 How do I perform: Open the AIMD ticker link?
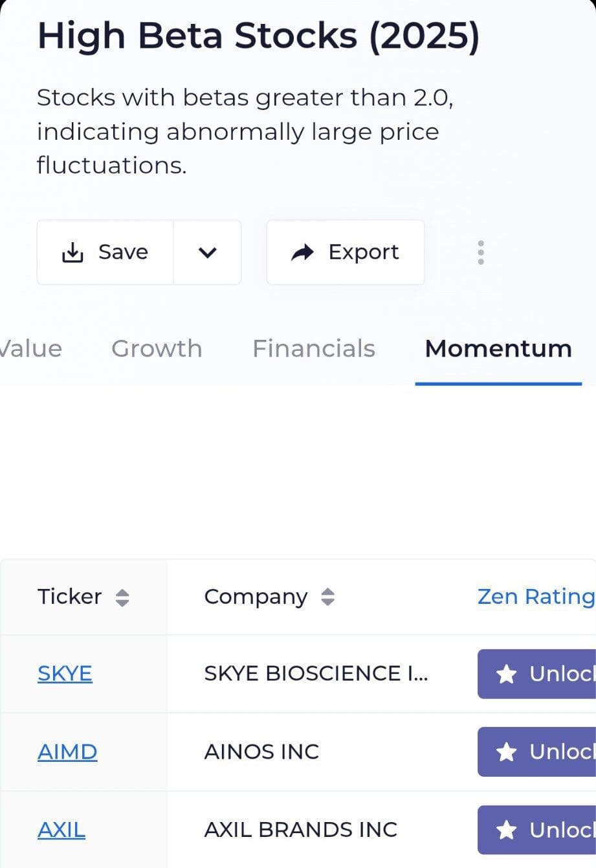tap(67, 752)
